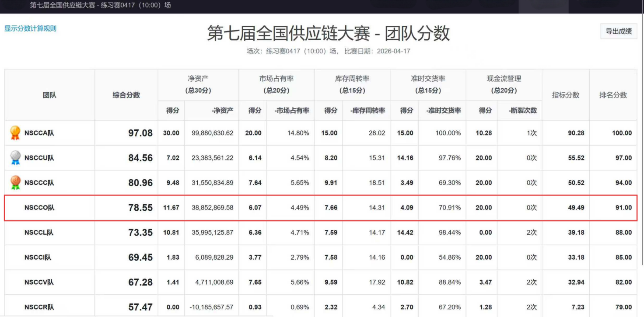Select team name NSCCU队

click(39, 158)
